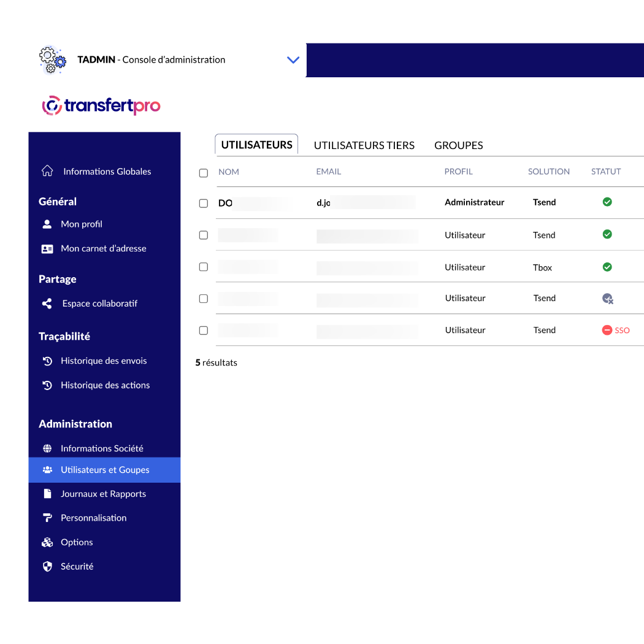Click the home icon beside Informations Globales
This screenshot has width=644, height=644.
(x=47, y=171)
